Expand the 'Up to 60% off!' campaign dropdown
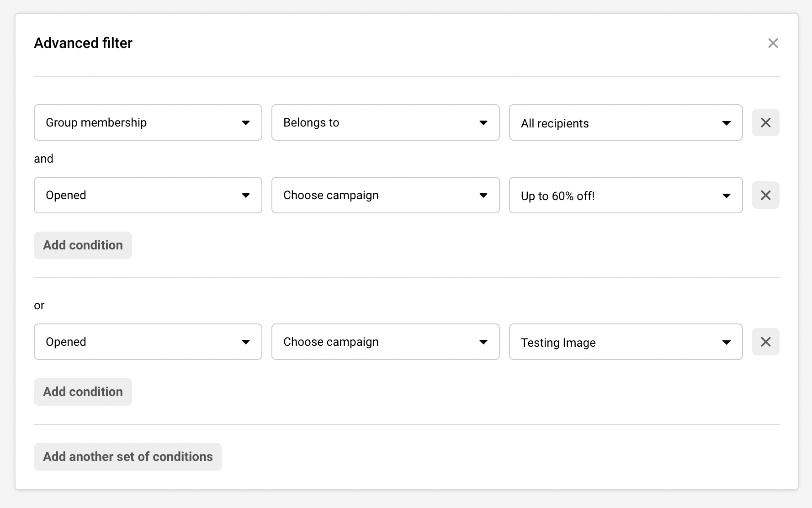 (x=625, y=195)
